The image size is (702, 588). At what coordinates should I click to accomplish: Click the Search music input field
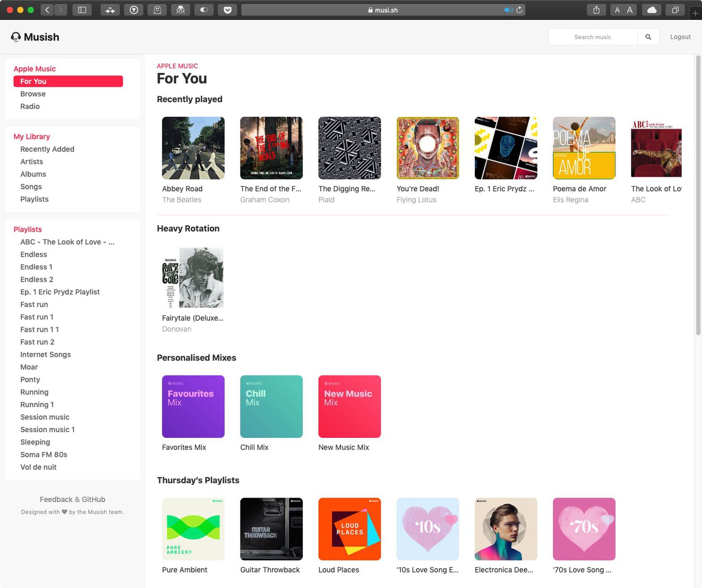pyautogui.click(x=592, y=37)
